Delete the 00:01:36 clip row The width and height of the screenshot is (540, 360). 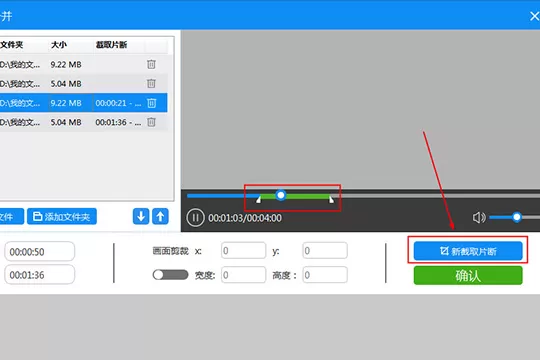coord(151,122)
